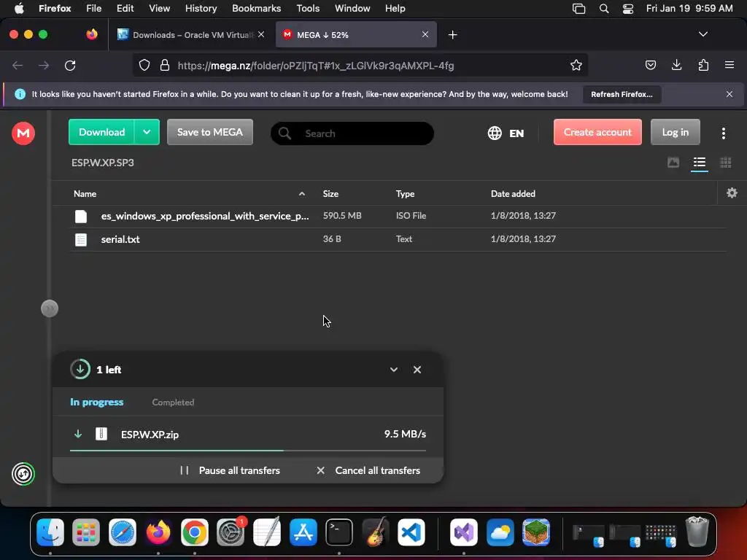This screenshot has width=747, height=560.
Task: Open Firefox downloads panel arrow
Action: coord(676,65)
